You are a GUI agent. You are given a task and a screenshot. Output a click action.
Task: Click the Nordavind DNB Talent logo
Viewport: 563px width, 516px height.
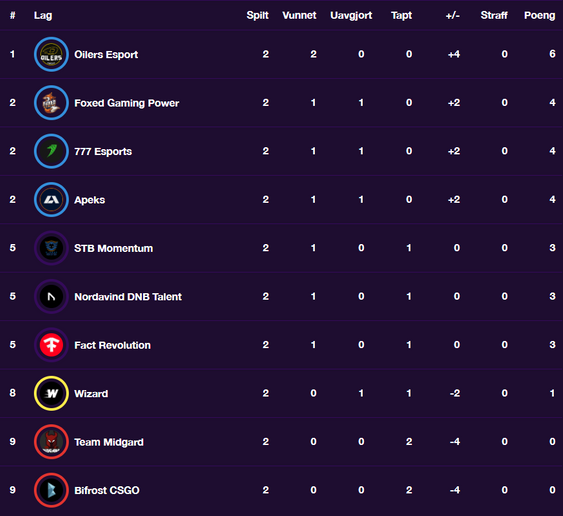tap(51, 297)
